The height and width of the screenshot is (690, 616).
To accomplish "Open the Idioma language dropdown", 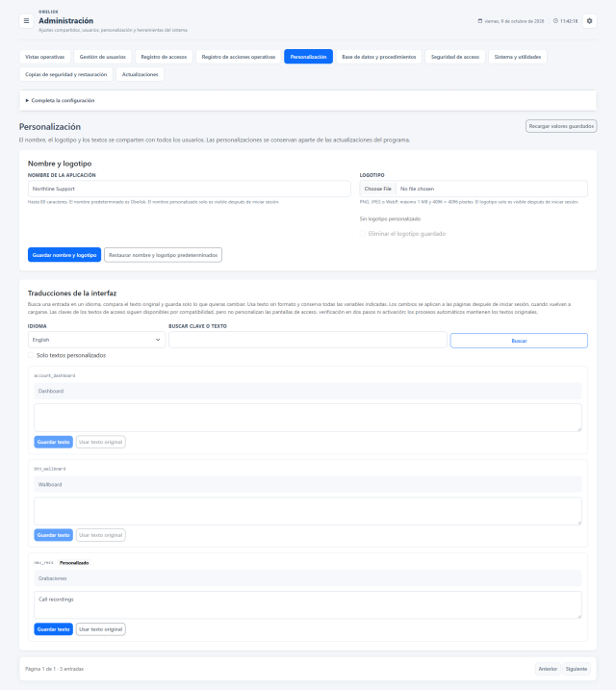I will [x=96, y=340].
